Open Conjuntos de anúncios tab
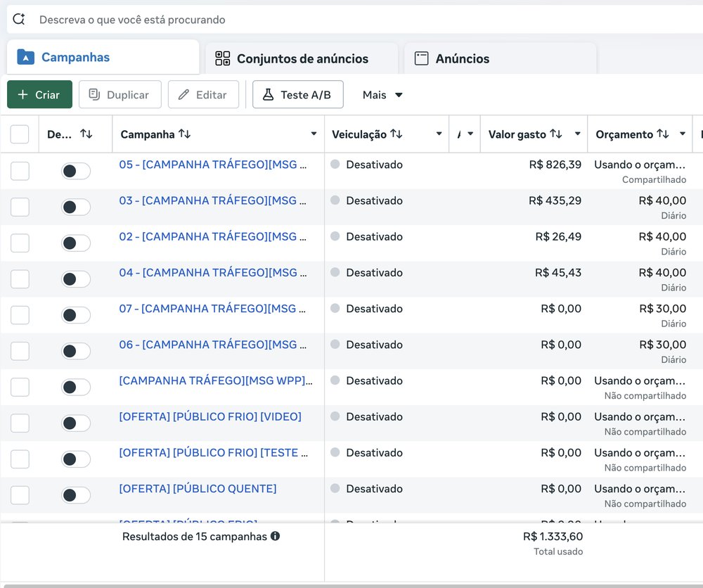 click(x=302, y=58)
